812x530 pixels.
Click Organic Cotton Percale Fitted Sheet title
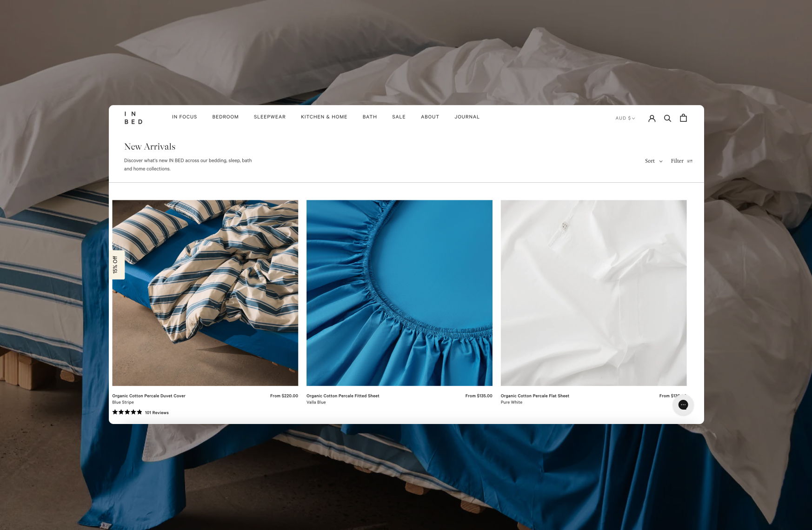click(x=343, y=396)
